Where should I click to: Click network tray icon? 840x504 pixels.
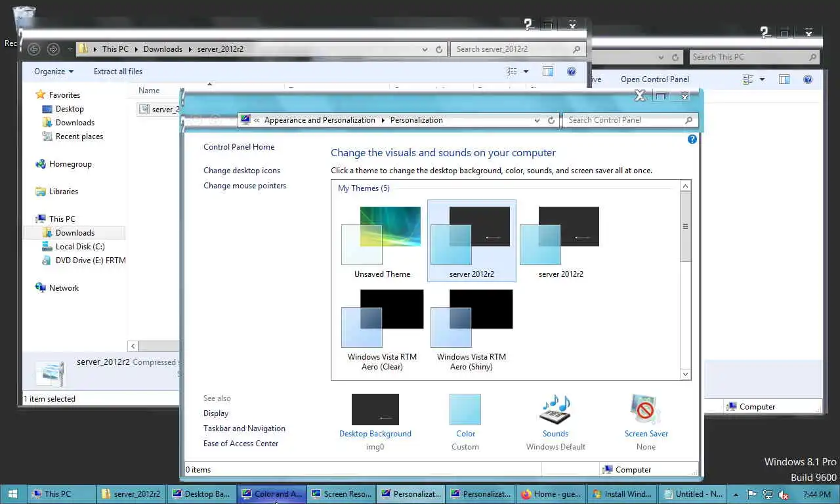766,494
